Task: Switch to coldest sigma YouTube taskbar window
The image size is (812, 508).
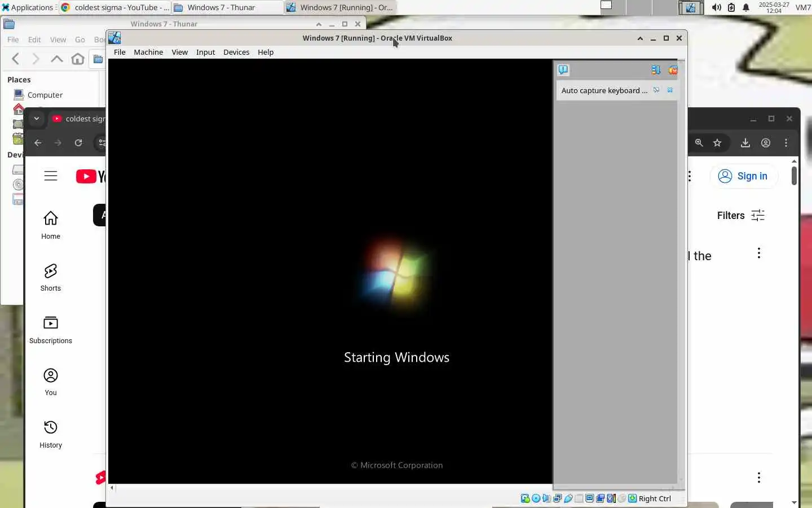Action: [x=115, y=7]
